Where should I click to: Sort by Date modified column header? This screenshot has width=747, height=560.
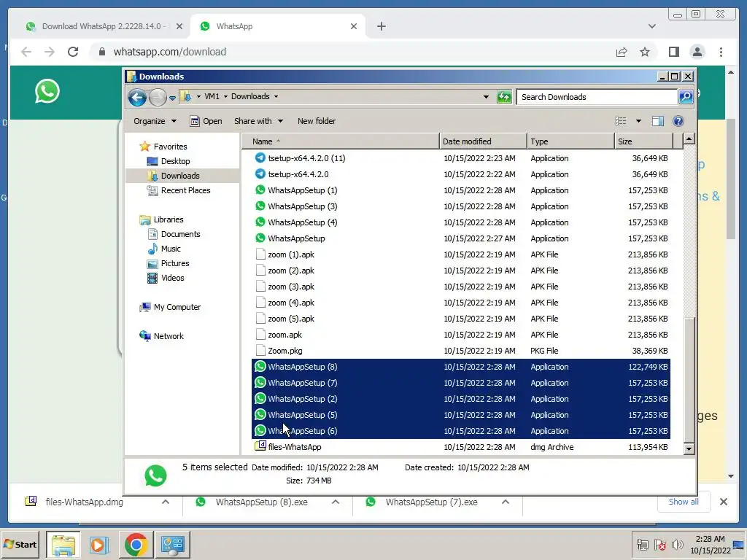pos(483,141)
